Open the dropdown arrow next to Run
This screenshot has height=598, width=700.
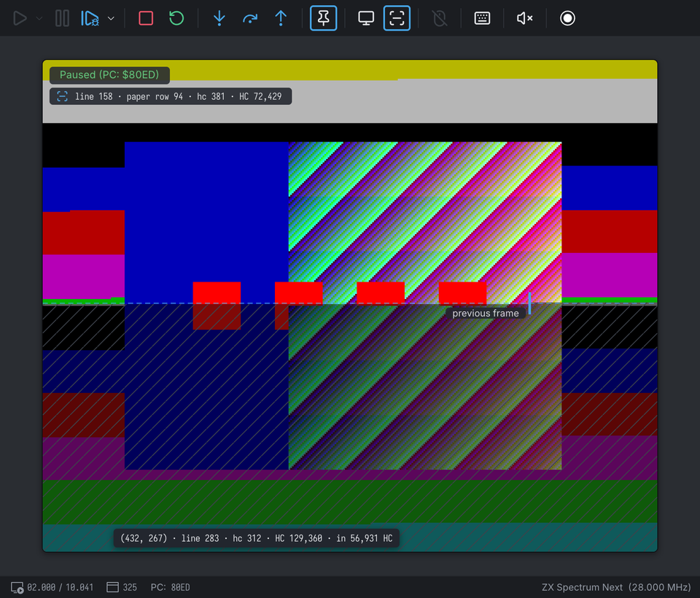point(39,18)
